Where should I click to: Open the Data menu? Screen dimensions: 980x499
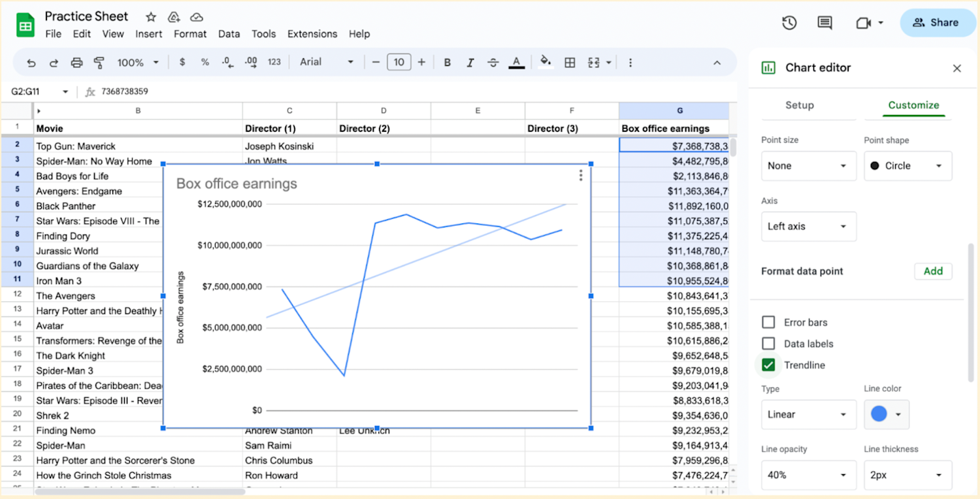point(229,34)
